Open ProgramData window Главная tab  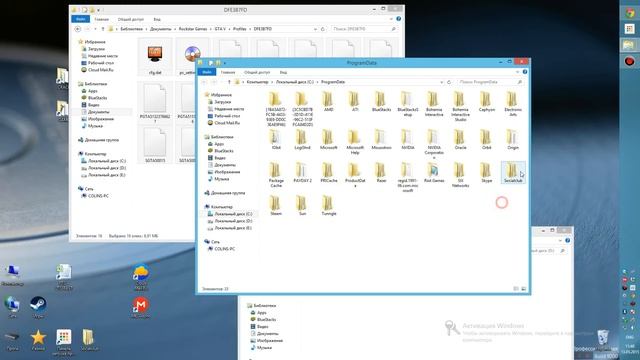click(x=228, y=72)
